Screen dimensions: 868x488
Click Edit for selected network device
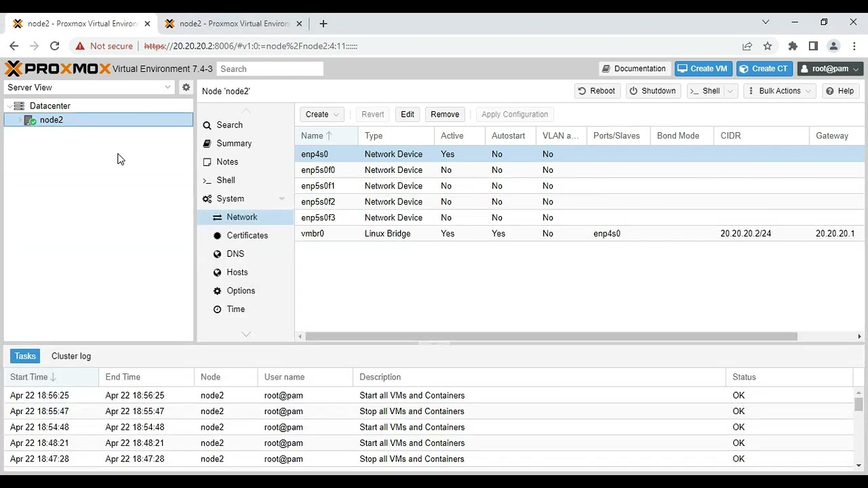click(408, 115)
